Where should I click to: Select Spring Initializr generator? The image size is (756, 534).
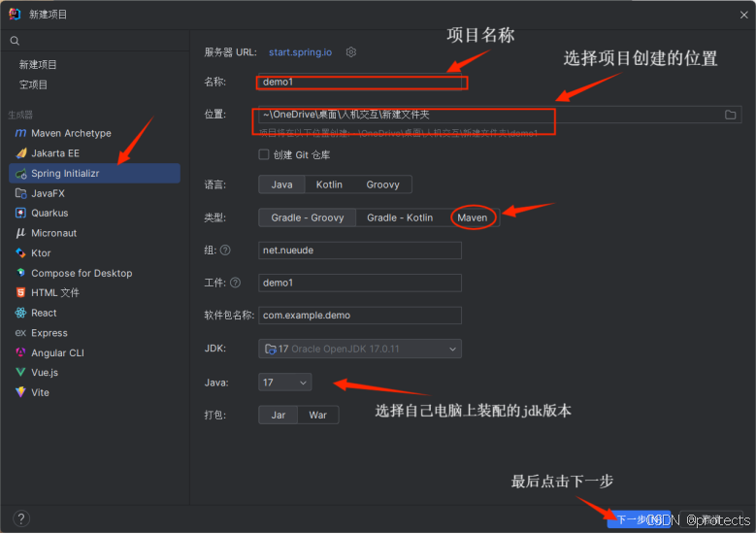94,174
